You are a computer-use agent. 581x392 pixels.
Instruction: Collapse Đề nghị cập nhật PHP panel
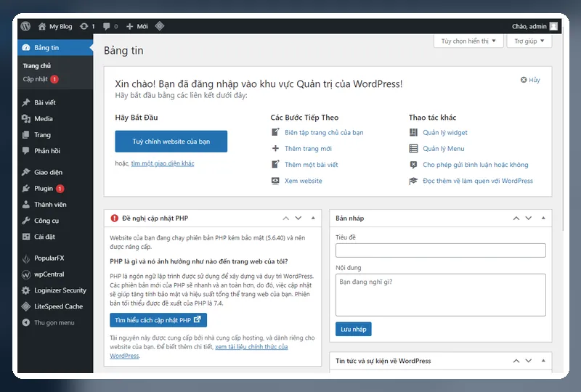click(x=313, y=219)
